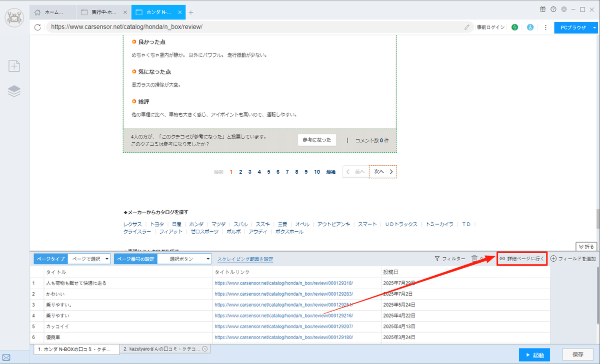Close the ホンダ N-BOX browser tab

(x=180, y=12)
